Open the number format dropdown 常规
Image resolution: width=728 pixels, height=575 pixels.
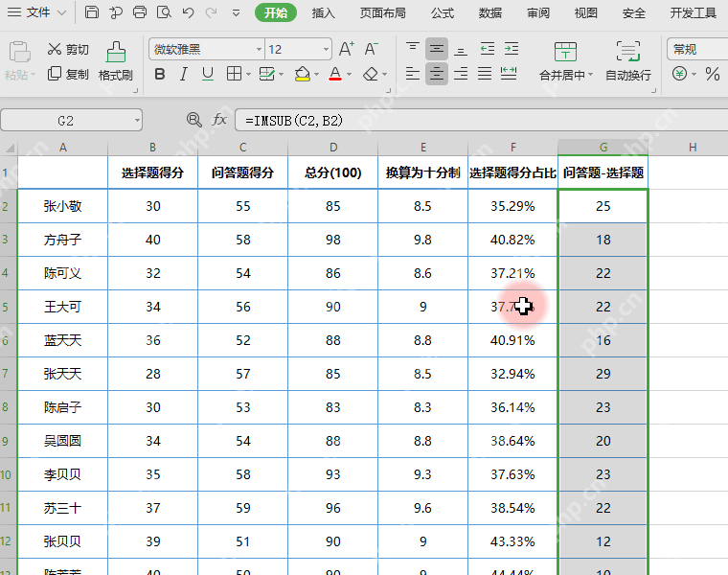[x=697, y=49]
